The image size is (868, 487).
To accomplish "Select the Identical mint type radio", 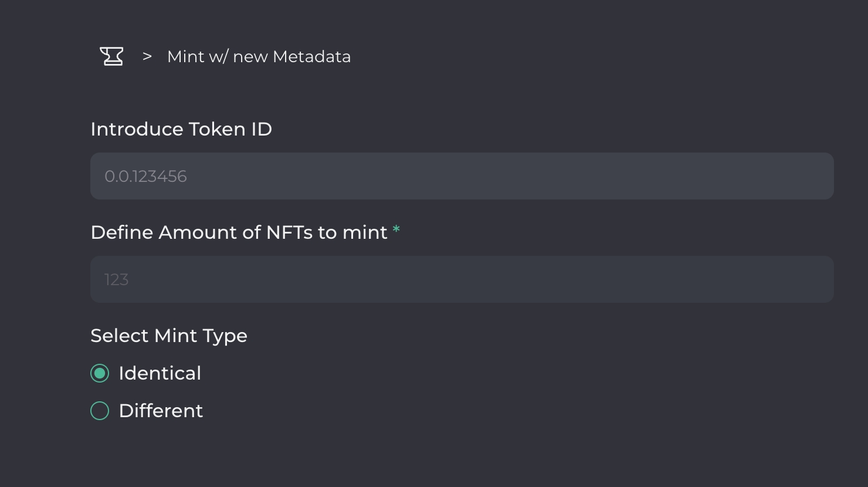I will (100, 373).
